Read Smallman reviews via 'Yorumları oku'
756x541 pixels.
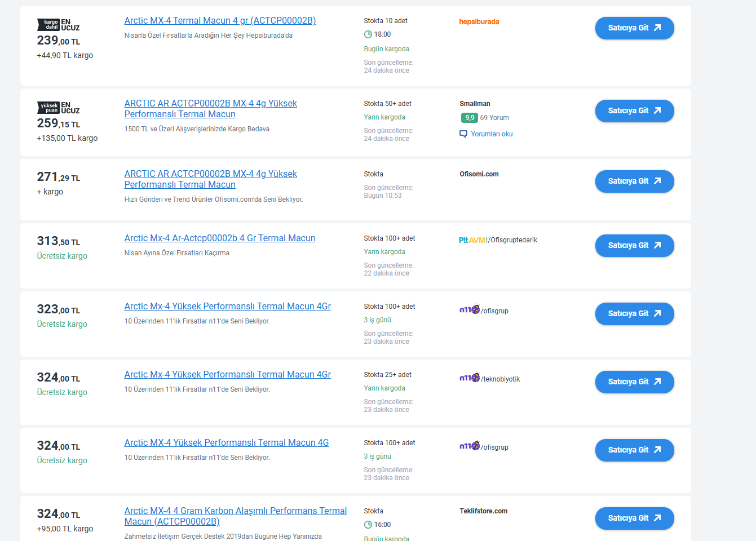tap(492, 134)
